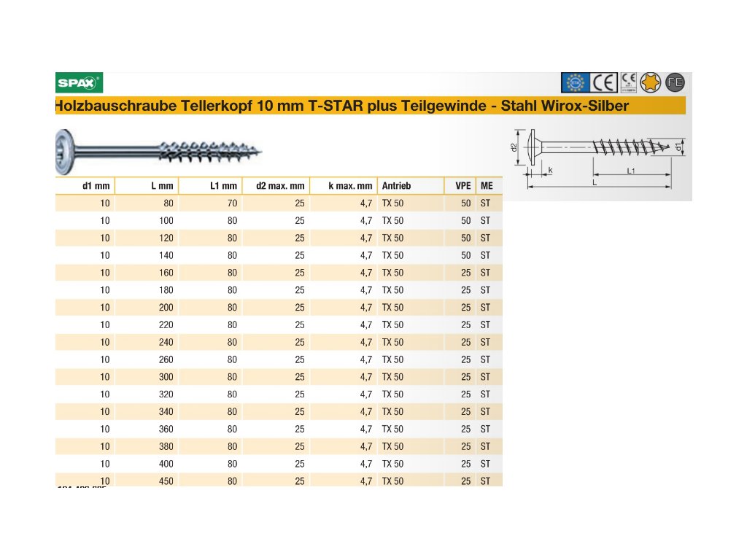This screenshot has width=747, height=560.
Task: Click TX 50 in the 80 mm row
Action: click(392, 203)
